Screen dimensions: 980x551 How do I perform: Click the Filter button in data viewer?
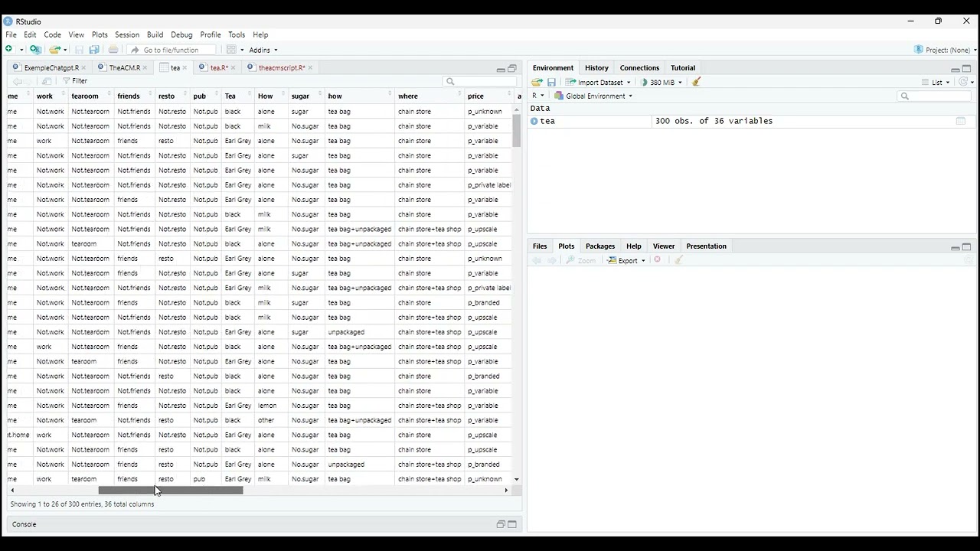pos(75,81)
